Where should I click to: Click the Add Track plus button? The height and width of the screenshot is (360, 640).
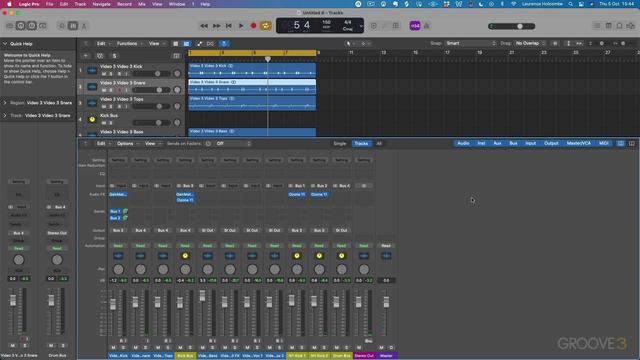[86, 56]
